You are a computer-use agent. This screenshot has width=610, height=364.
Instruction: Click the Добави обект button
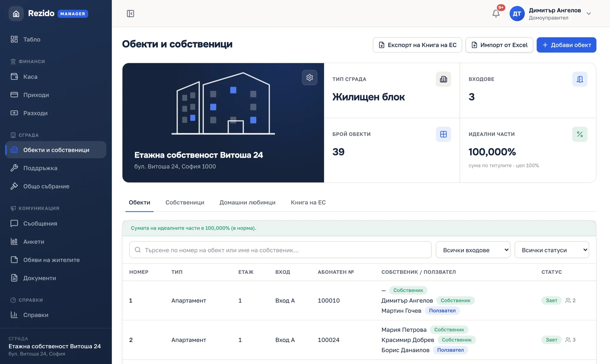point(566,45)
